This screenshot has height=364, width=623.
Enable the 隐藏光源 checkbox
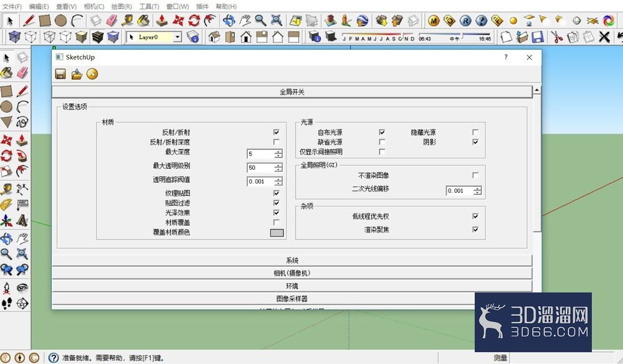(475, 132)
